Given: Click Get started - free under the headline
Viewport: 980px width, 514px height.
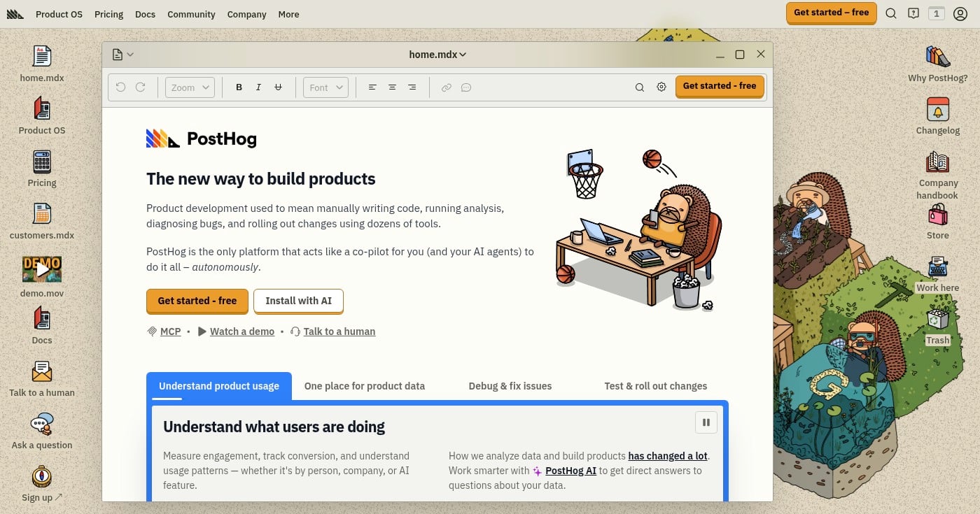Looking at the screenshot, I should coord(197,301).
